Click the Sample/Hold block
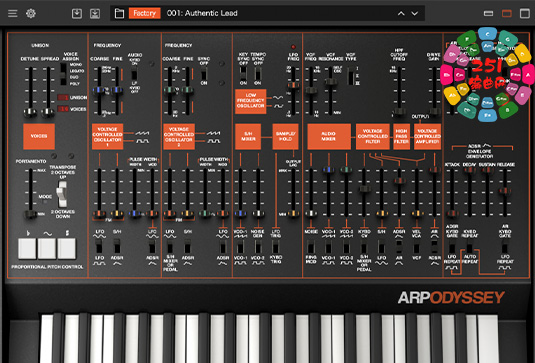The width and height of the screenshot is (535, 363). [x=285, y=136]
